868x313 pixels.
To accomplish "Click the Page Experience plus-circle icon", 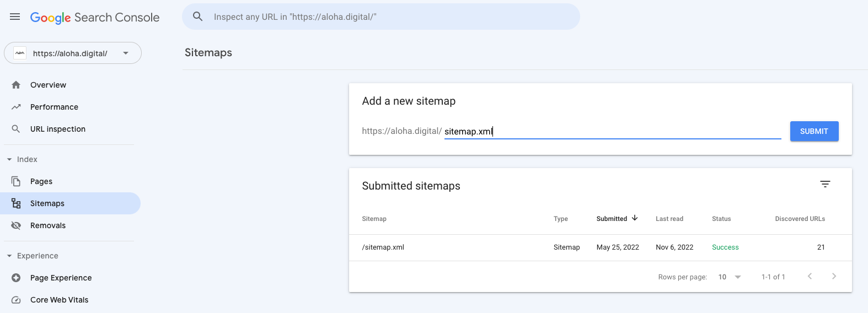I will coord(16,278).
